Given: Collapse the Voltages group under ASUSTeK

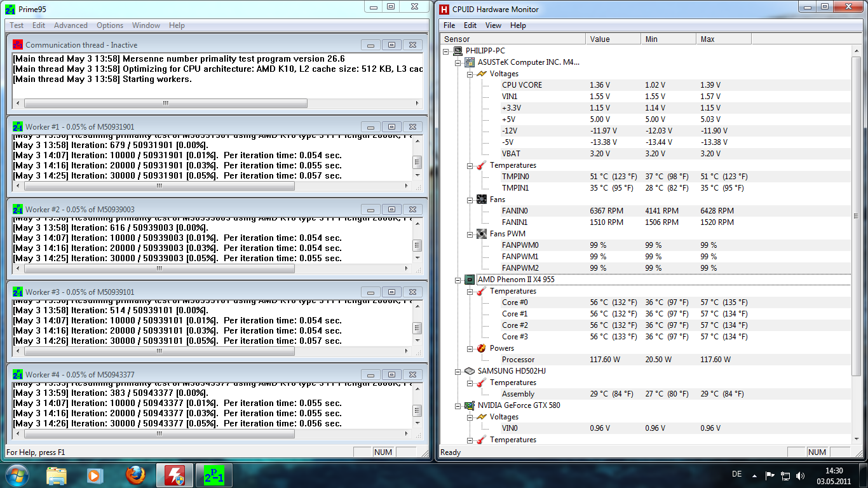Looking at the screenshot, I should tap(470, 74).
